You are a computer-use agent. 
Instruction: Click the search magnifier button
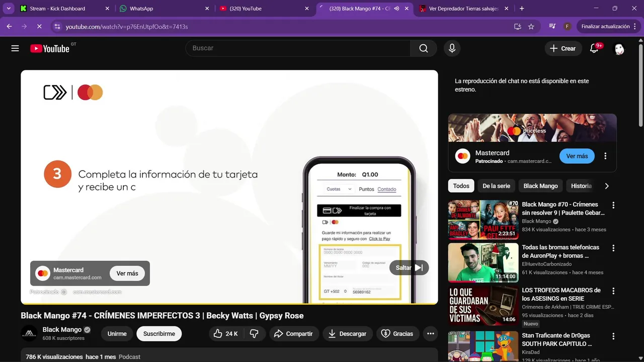coord(424,48)
